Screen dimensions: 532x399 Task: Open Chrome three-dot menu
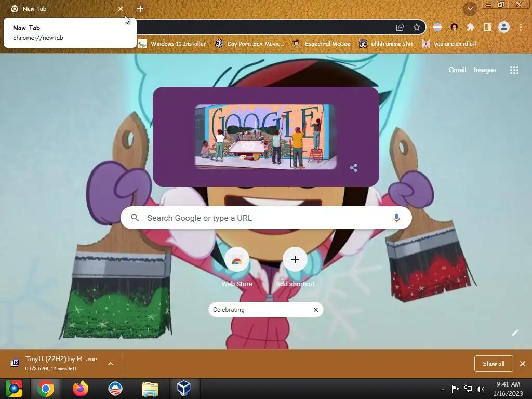coord(521,27)
